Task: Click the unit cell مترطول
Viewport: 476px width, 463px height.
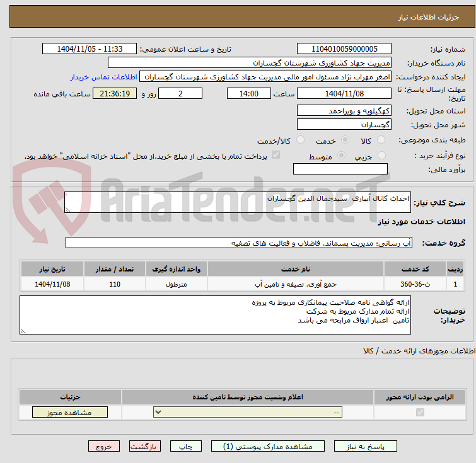Action: click(177, 284)
